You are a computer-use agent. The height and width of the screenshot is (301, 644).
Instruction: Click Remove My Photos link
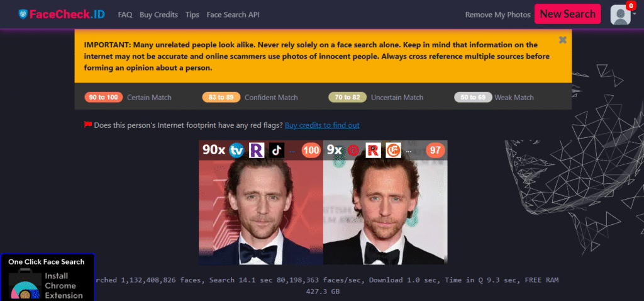(498, 15)
